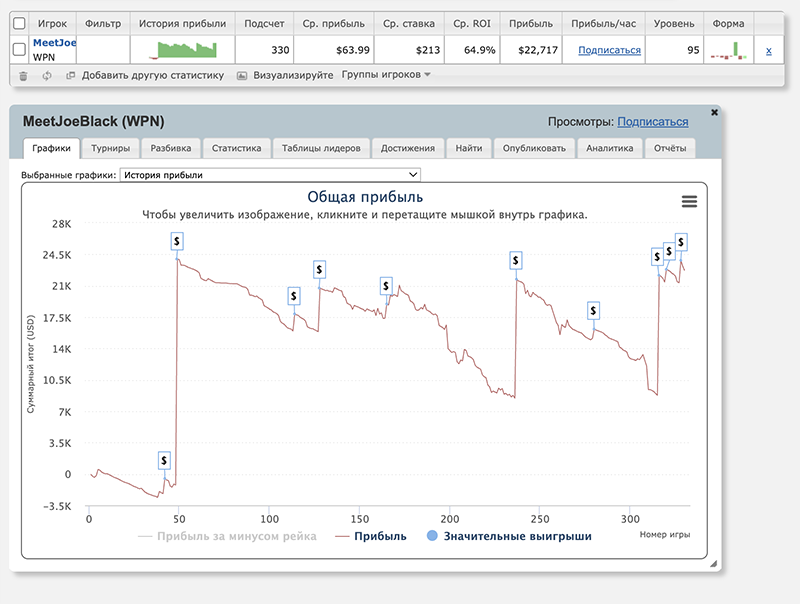Close the MeetJoeBlack panel
Viewport: 800px width, 604px height.
coord(714,113)
